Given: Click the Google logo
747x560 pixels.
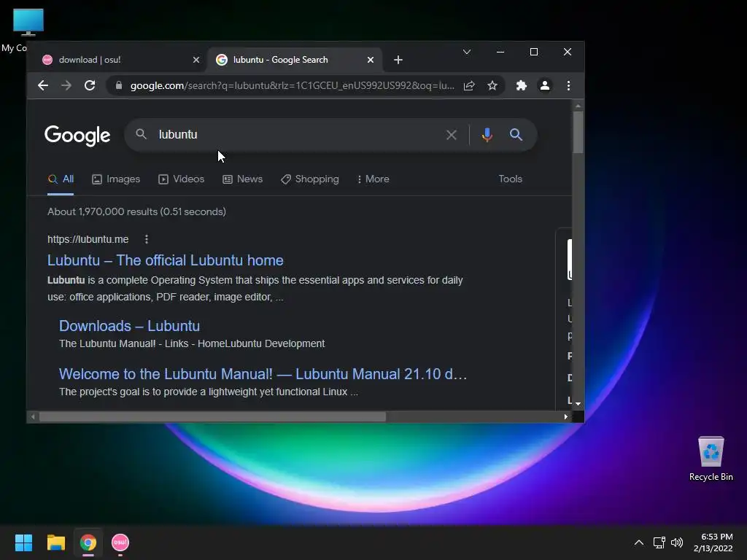Looking at the screenshot, I should pos(77,136).
